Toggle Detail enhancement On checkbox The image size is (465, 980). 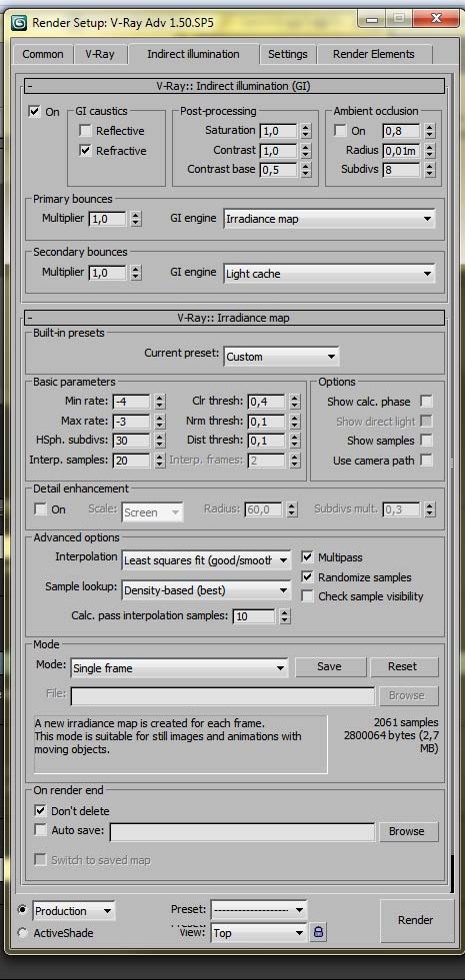pos(40,509)
